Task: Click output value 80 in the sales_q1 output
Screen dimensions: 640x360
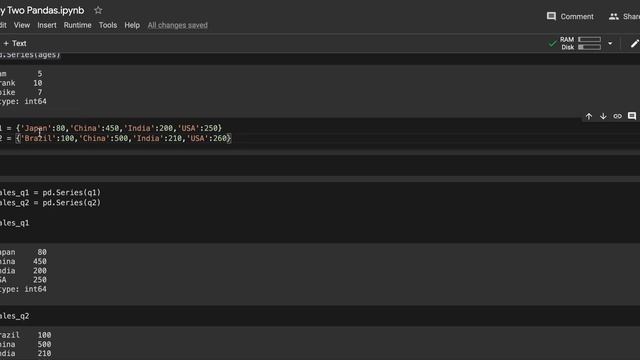Action: pyautogui.click(x=42, y=252)
